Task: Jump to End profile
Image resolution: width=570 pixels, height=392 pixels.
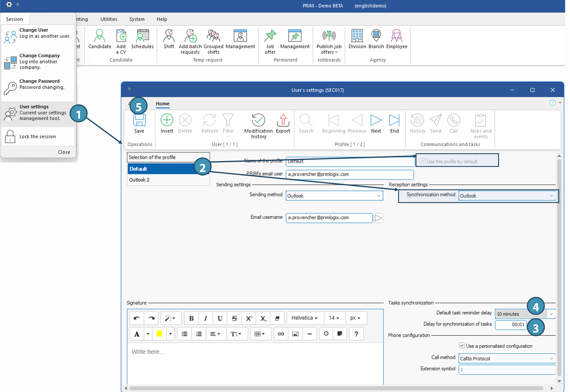Action: [394, 120]
